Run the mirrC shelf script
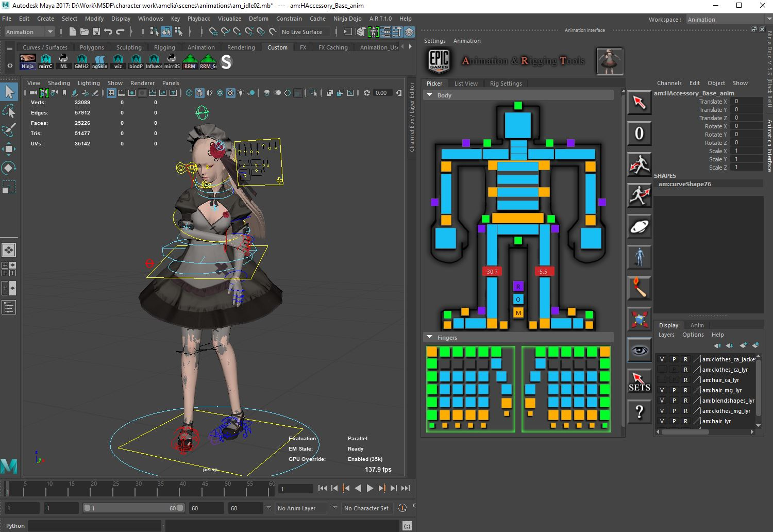The width and height of the screenshot is (773, 532). coord(46,62)
